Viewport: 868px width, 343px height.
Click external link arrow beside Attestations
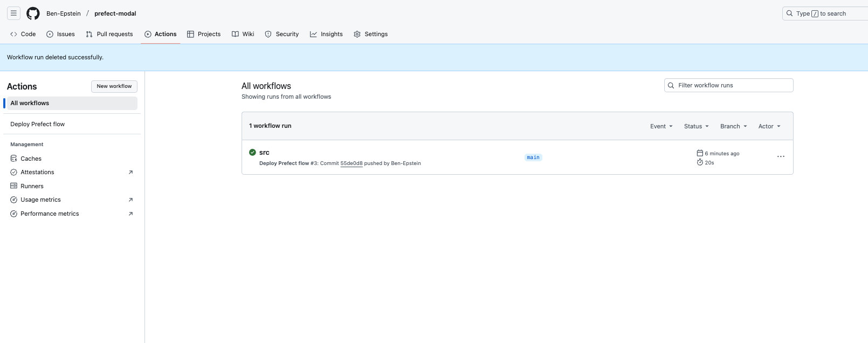click(130, 172)
